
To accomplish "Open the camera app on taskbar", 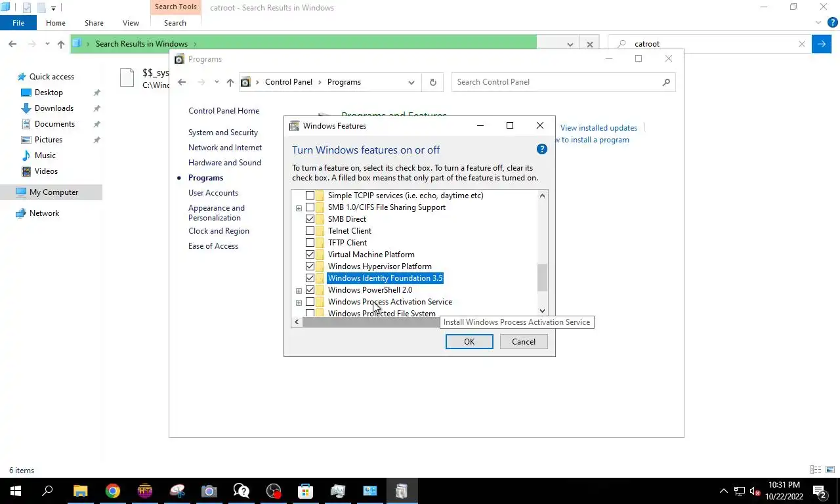I will click(x=209, y=491).
